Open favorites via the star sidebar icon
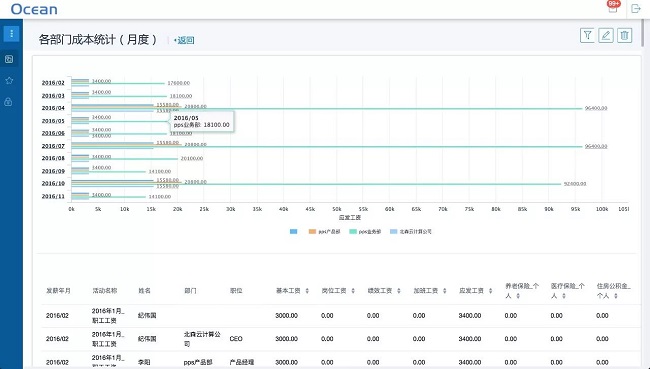 tap(9, 80)
